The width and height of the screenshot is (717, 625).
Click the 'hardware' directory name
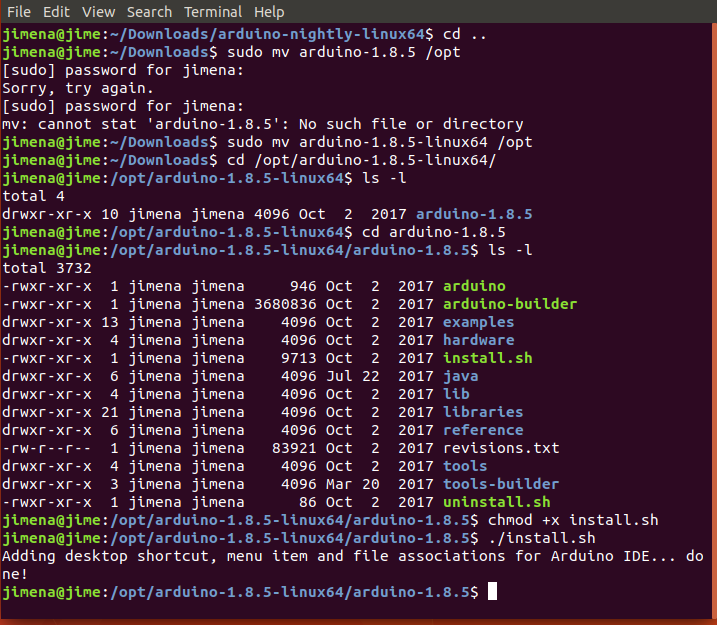click(478, 340)
